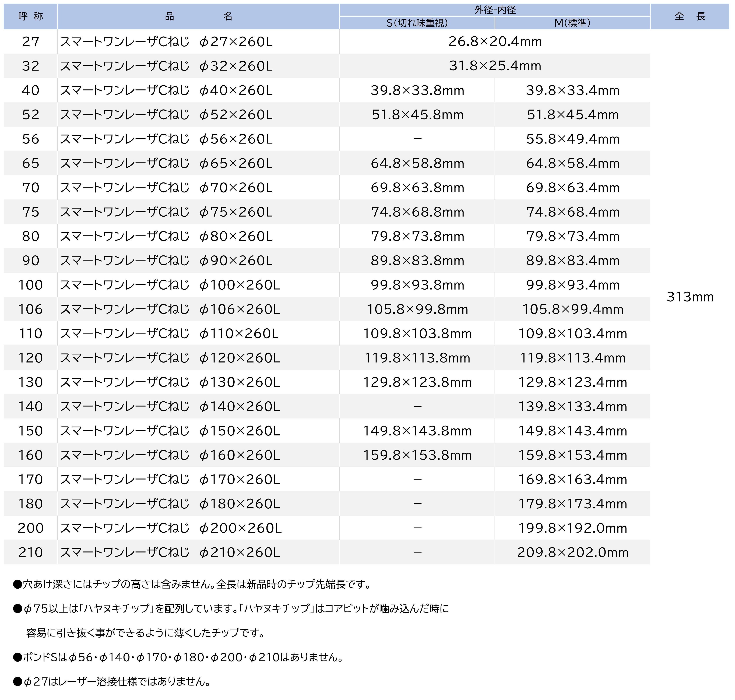Select M dimension 179.8×173.4mm
735x700 pixels.
pyautogui.click(x=573, y=504)
